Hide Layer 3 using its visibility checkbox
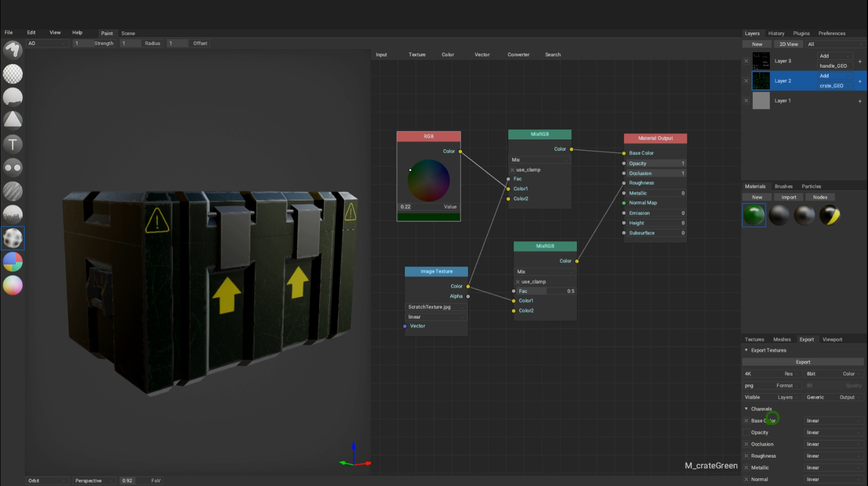Screen dimensions: 868x486 746,61
